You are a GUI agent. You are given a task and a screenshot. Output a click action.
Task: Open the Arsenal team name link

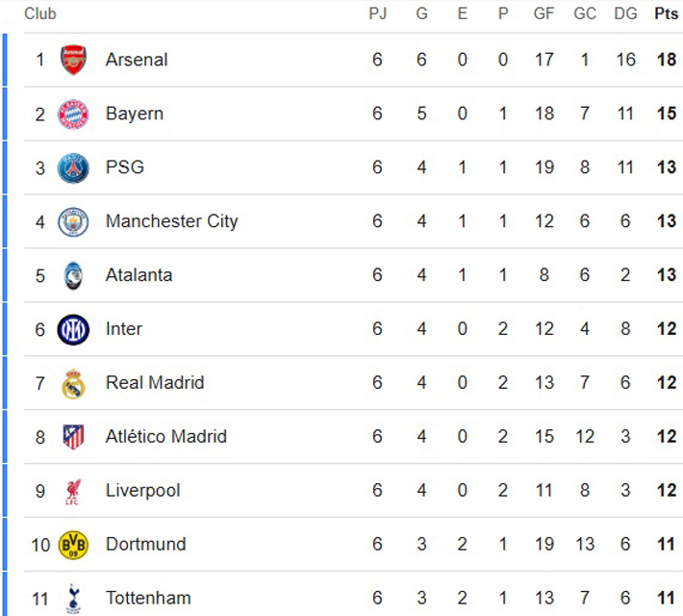click(x=137, y=60)
